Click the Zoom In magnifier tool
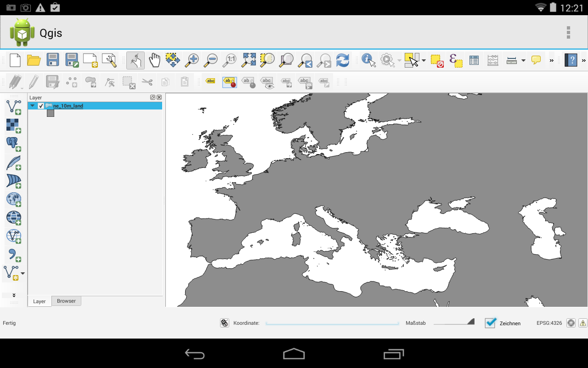Image resolution: width=588 pixels, height=368 pixels. pos(192,60)
